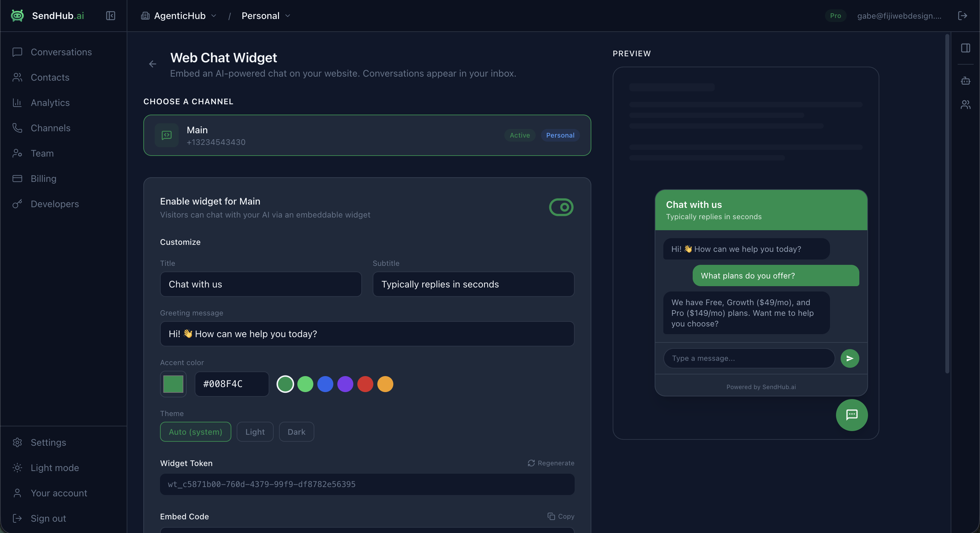Expand the Personal workspace dropdown

[x=266, y=16]
